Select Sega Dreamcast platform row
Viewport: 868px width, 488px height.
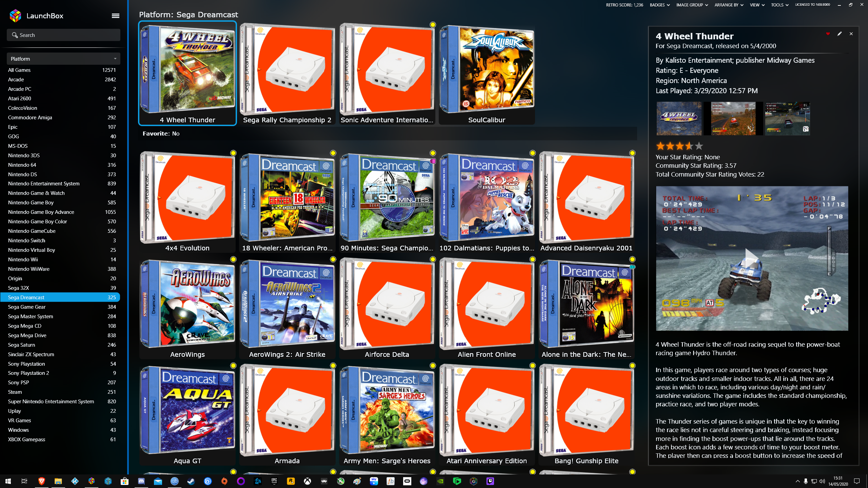(x=60, y=297)
